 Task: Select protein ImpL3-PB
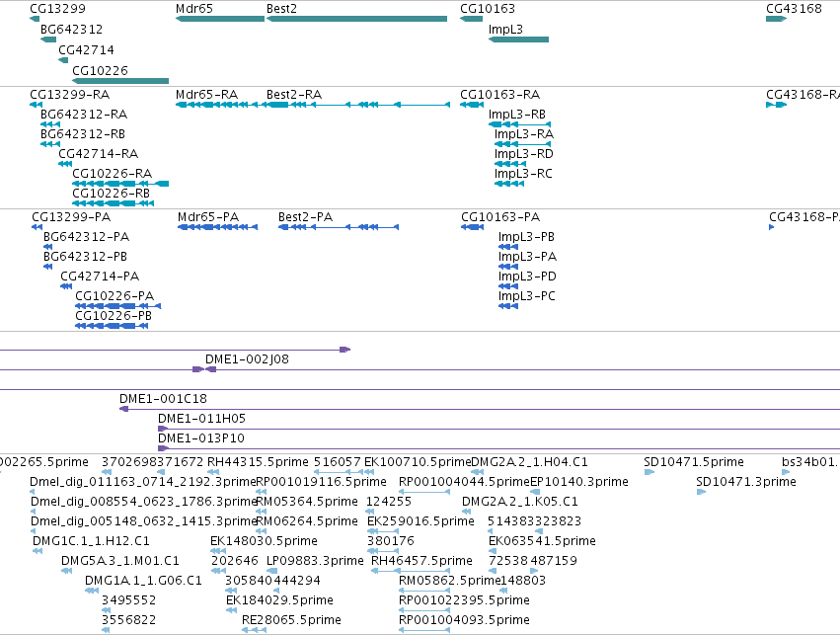click(508, 247)
